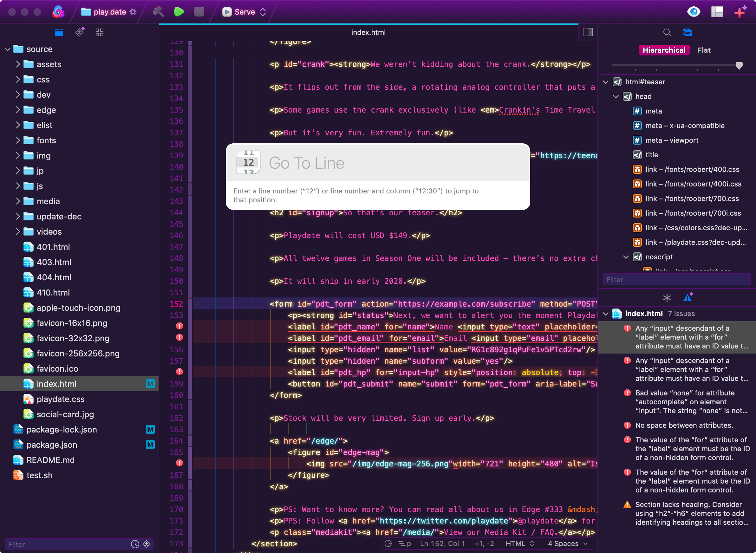This screenshot has height=553, width=756.
Task: Select the issues warning triangle tab
Action: point(688,297)
